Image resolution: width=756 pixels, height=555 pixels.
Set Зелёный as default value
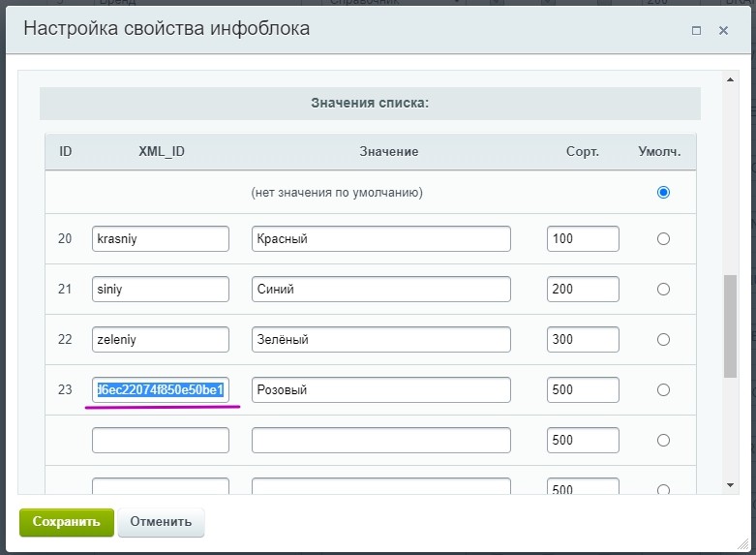[x=663, y=339]
